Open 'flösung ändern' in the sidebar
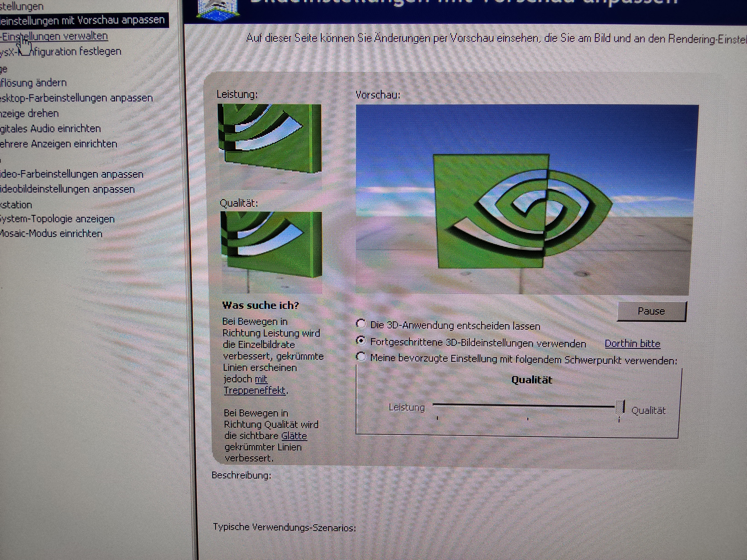This screenshot has height=560, width=747. pyautogui.click(x=33, y=83)
